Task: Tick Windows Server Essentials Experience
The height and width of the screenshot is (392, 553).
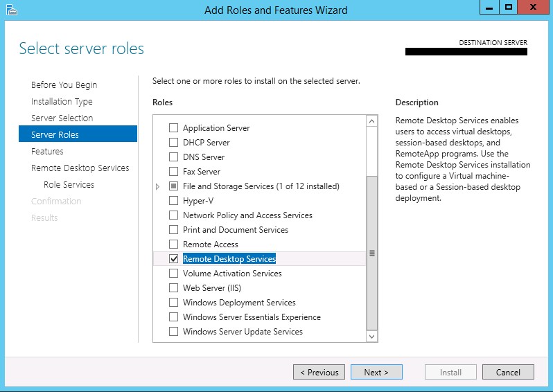Action: click(173, 317)
